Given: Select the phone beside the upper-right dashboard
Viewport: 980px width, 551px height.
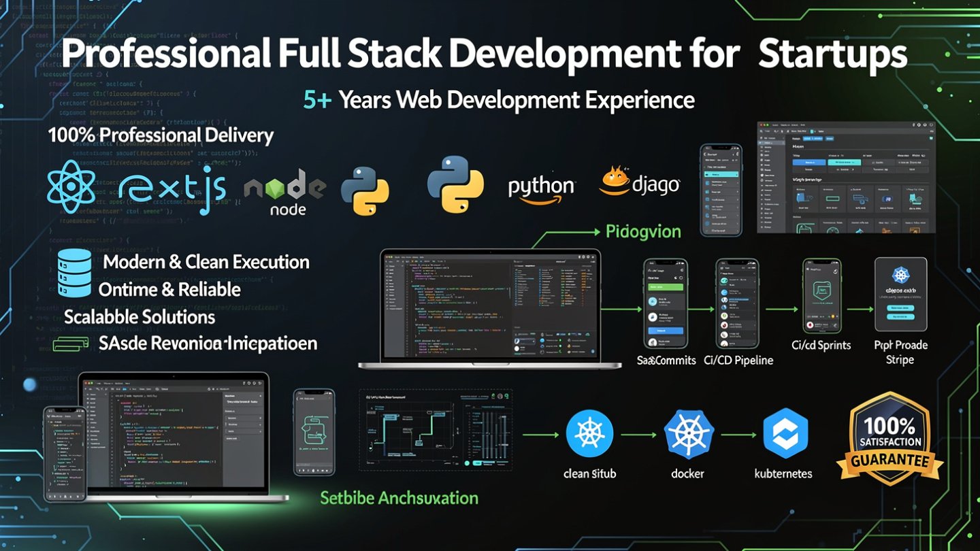Looking at the screenshot, I should tap(721, 188).
